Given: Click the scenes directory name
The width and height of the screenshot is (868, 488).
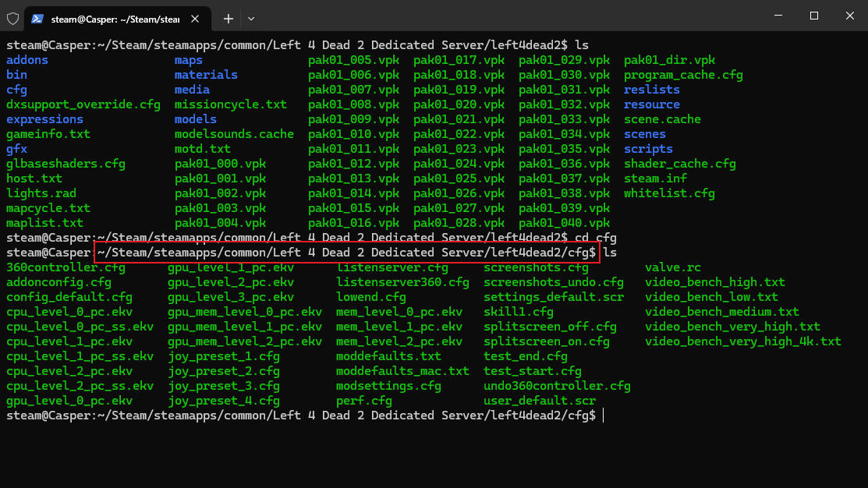Looking at the screenshot, I should coord(645,134).
